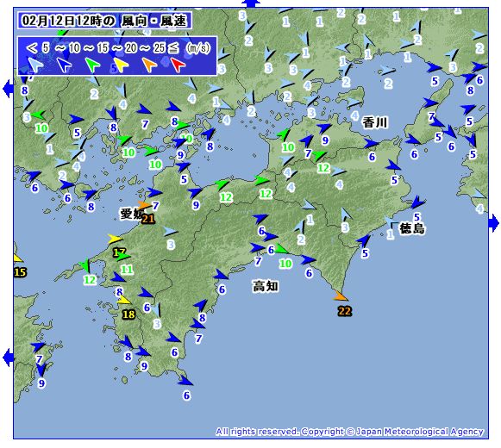Viewport: 501px width, 448px height.
Task: Open the 香川 prefecture label
Action: pyautogui.click(x=375, y=122)
